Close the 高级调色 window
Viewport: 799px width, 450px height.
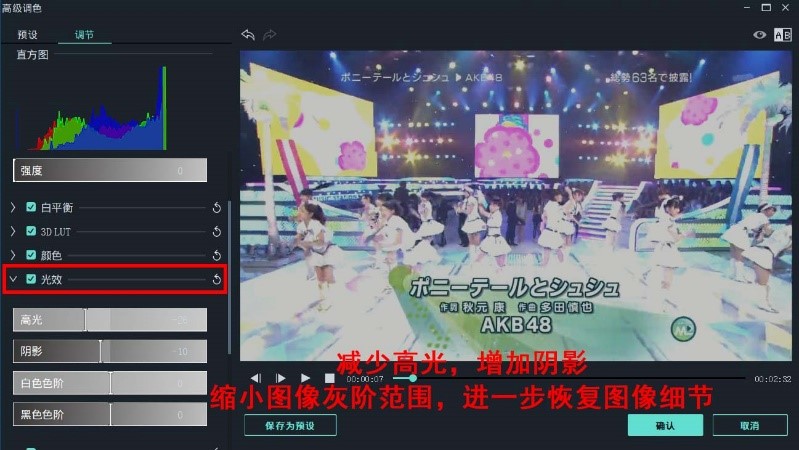[x=786, y=7]
